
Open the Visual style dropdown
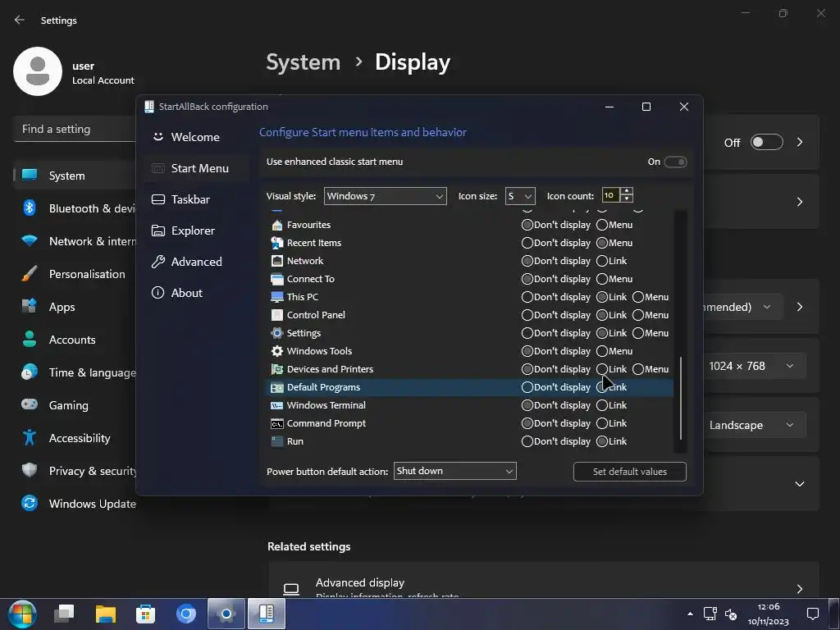pos(386,196)
